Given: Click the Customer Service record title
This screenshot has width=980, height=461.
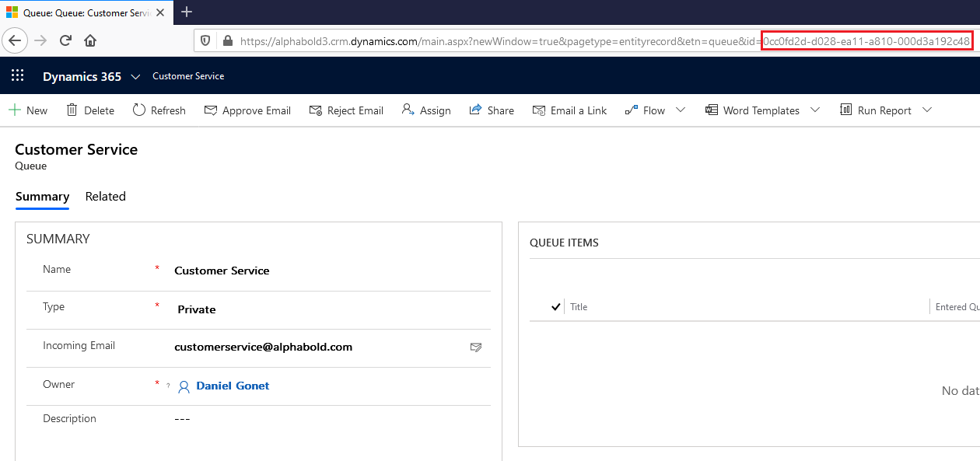Looking at the screenshot, I should (x=76, y=149).
